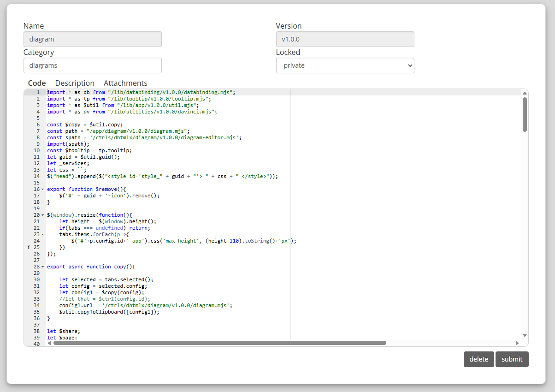
Task: Fold the window resize block at line 20
Action: coord(43,215)
